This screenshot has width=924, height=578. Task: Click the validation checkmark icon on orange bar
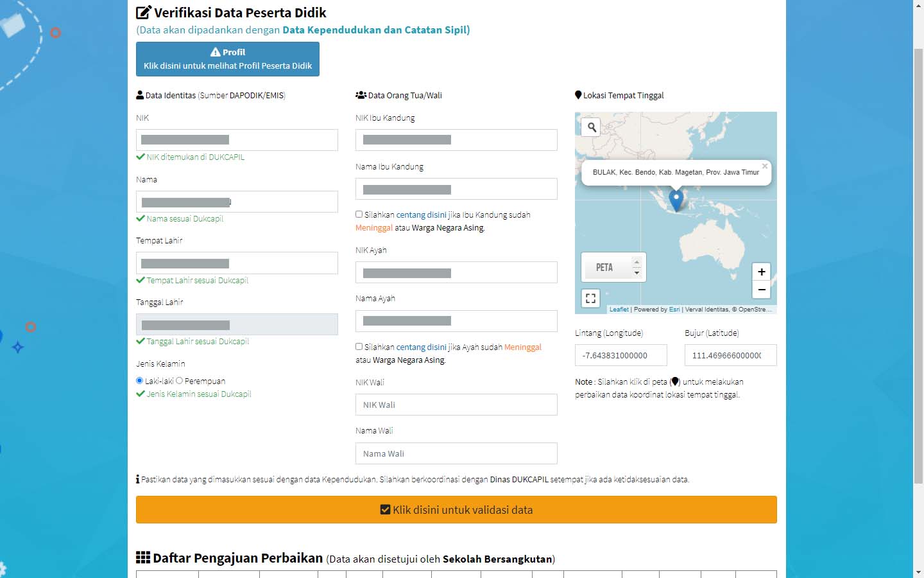pyautogui.click(x=385, y=509)
